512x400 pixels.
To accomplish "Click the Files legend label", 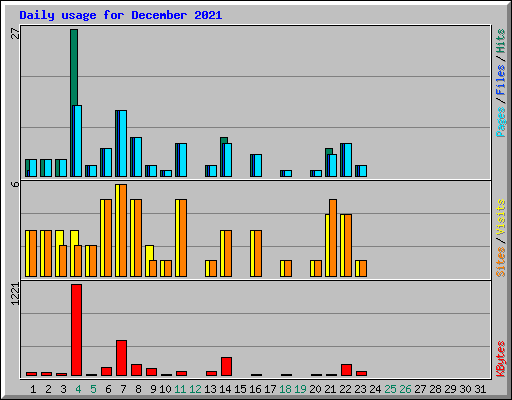I will 500,80.
